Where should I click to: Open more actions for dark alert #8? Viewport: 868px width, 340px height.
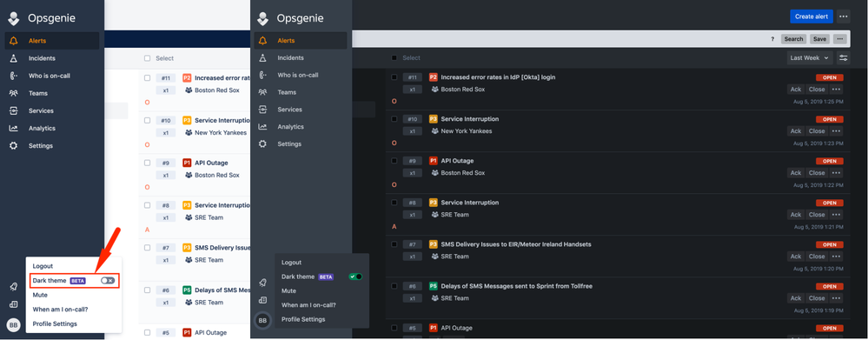point(837,214)
